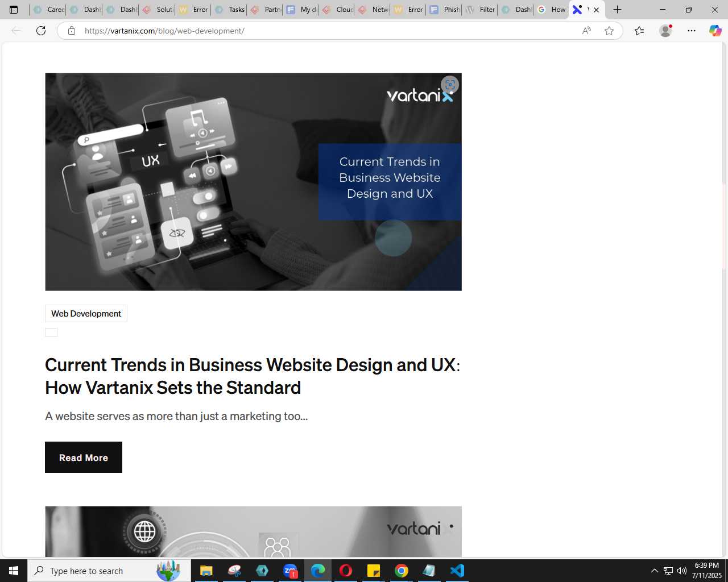The image size is (728, 582).
Task: Add this page to favorites star
Action: [609, 31]
